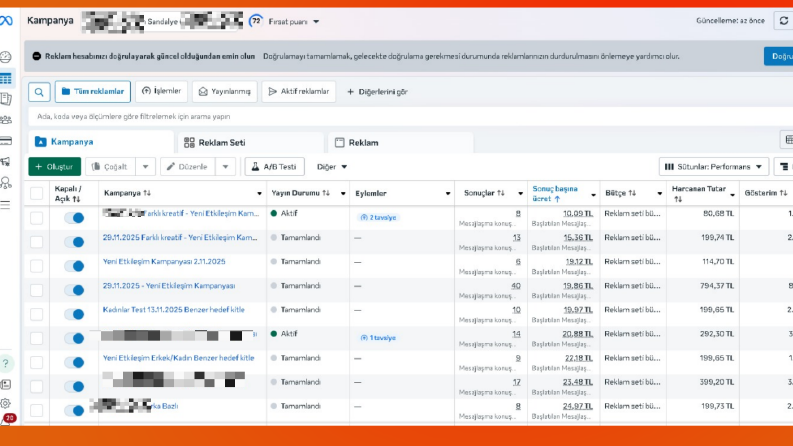Select the Tüm reklamlar filter

pyautogui.click(x=93, y=92)
